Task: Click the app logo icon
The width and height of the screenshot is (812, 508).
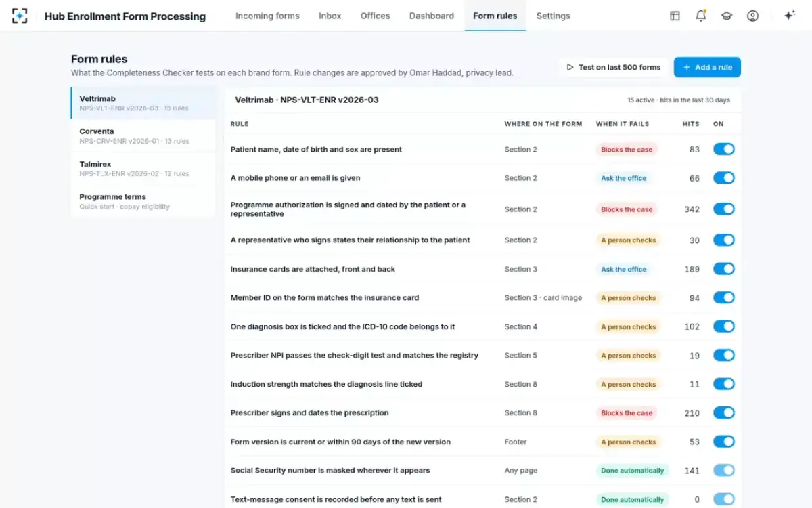Action: [20, 16]
